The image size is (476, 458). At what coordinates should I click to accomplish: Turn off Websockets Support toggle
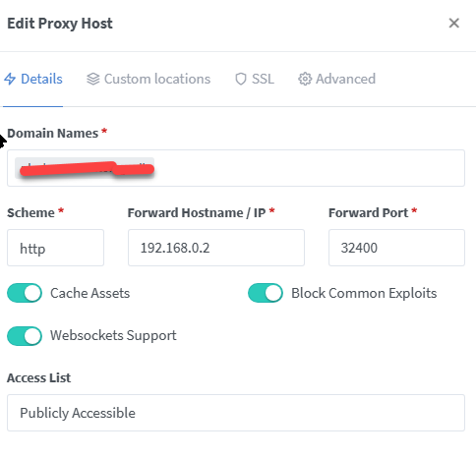25,336
